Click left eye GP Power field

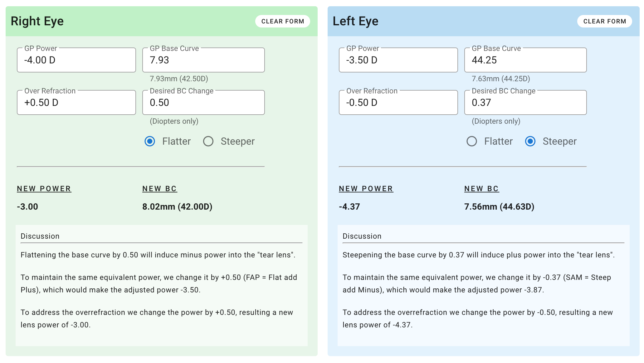[398, 60]
